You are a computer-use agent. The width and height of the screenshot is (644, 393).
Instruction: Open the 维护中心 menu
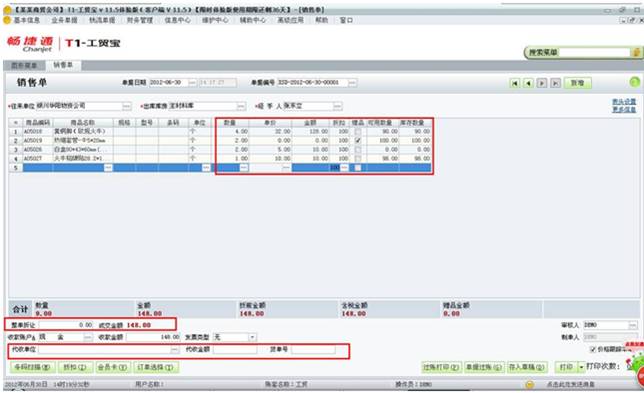pyautogui.click(x=215, y=20)
